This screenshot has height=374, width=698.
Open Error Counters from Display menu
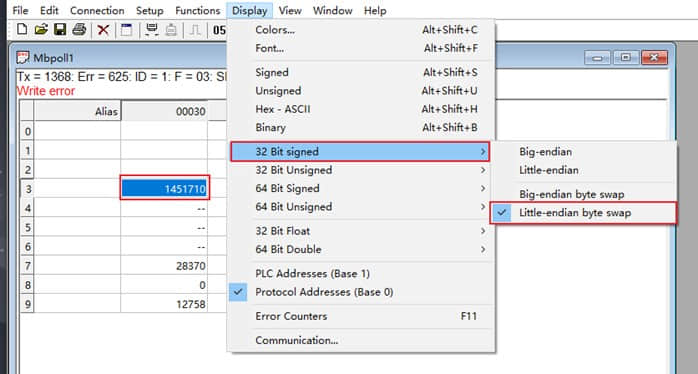361,316
